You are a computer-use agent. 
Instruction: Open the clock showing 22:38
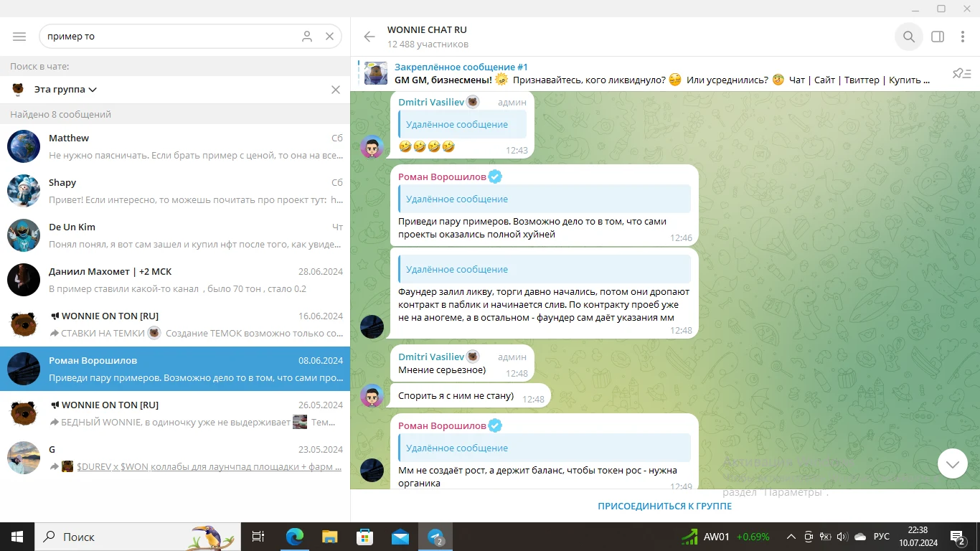tap(918, 537)
